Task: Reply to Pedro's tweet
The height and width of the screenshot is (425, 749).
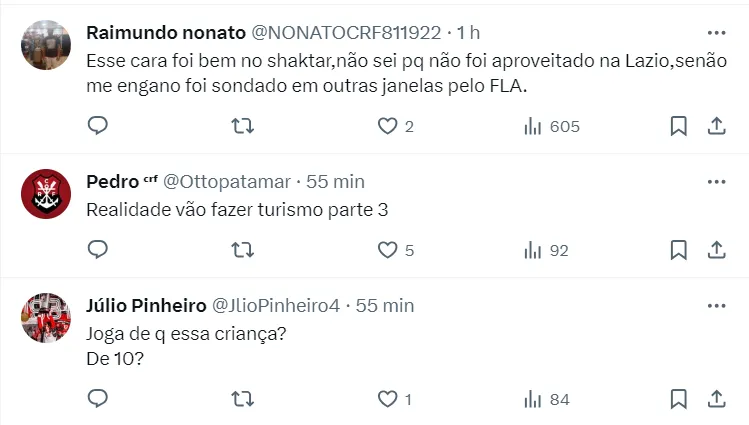Action: click(98, 249)
